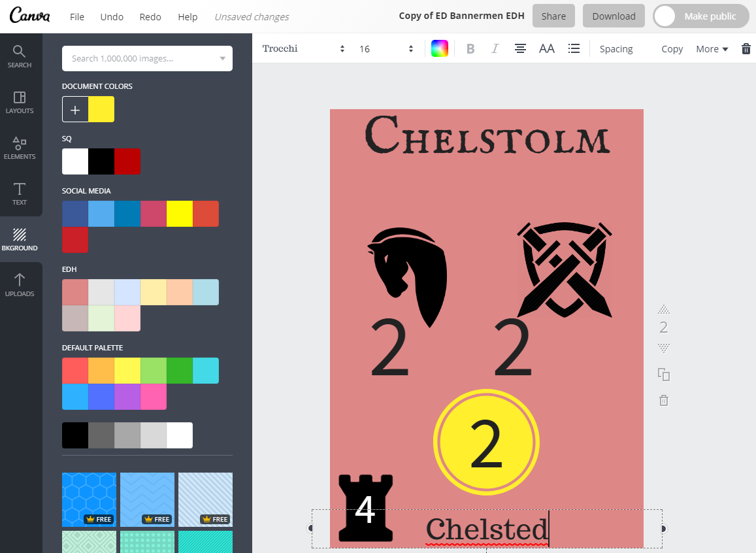
Task: Open the Elements panel
Action: click(x=20, y=148)
